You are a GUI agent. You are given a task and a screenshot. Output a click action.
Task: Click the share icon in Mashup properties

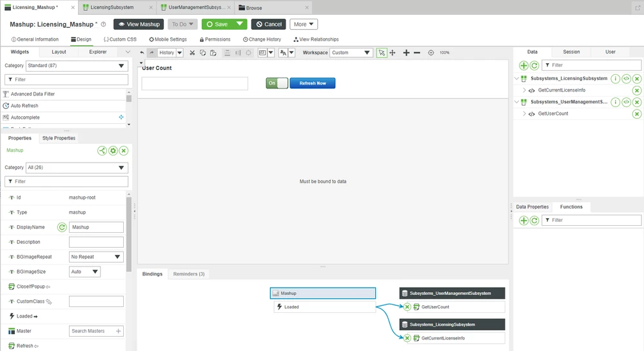click(102, 151)
